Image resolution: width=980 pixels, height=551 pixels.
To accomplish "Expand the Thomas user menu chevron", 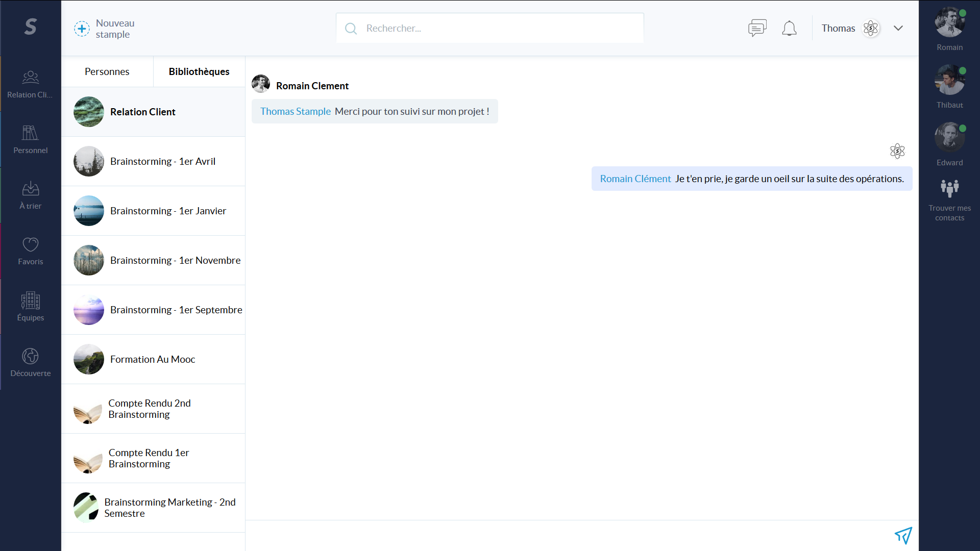I will click(x=898, y=28).
